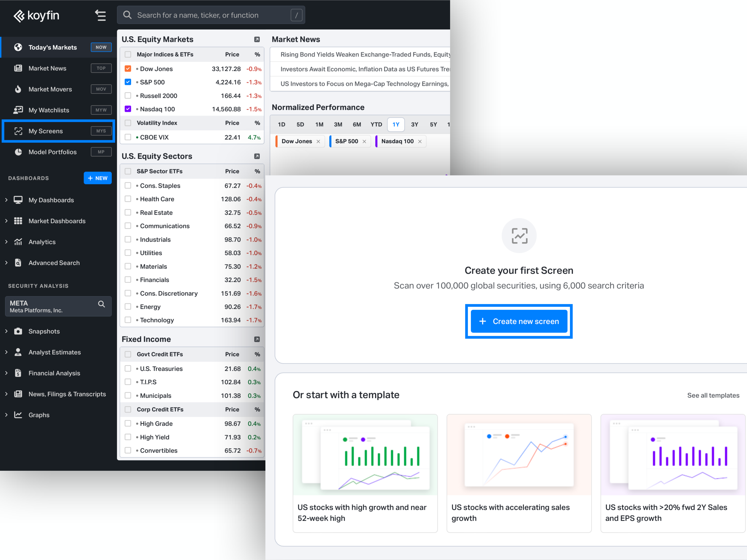Expand the Analyst Estimates chevron

point(6,352)
